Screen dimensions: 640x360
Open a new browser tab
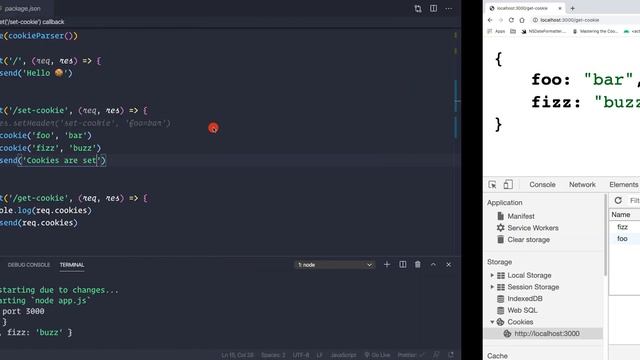(x=572, y=8)
